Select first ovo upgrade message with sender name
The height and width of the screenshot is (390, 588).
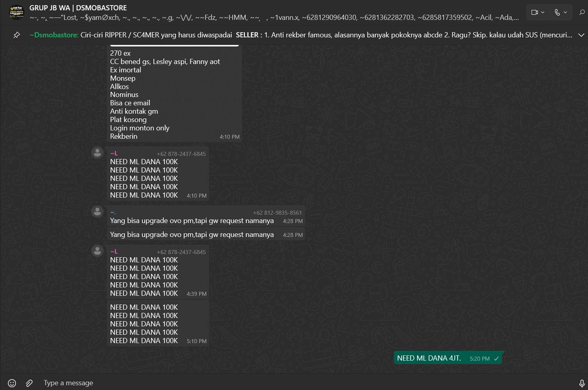206,216
